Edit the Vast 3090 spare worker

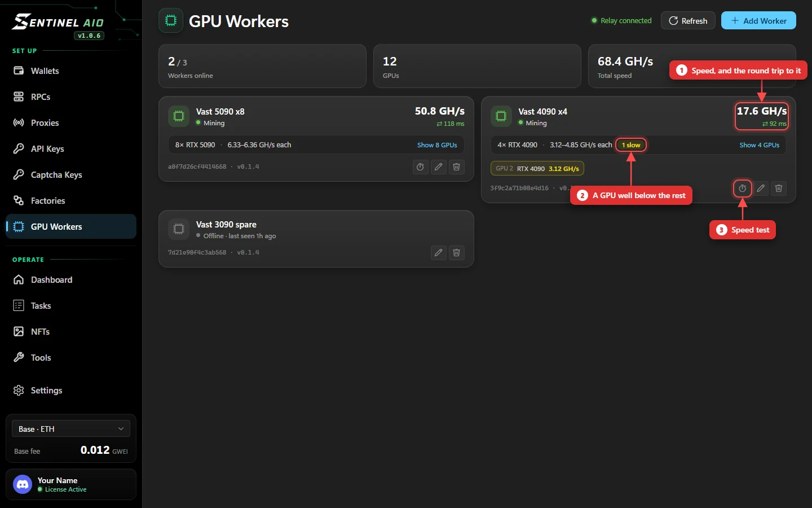[x=438, y=253]
